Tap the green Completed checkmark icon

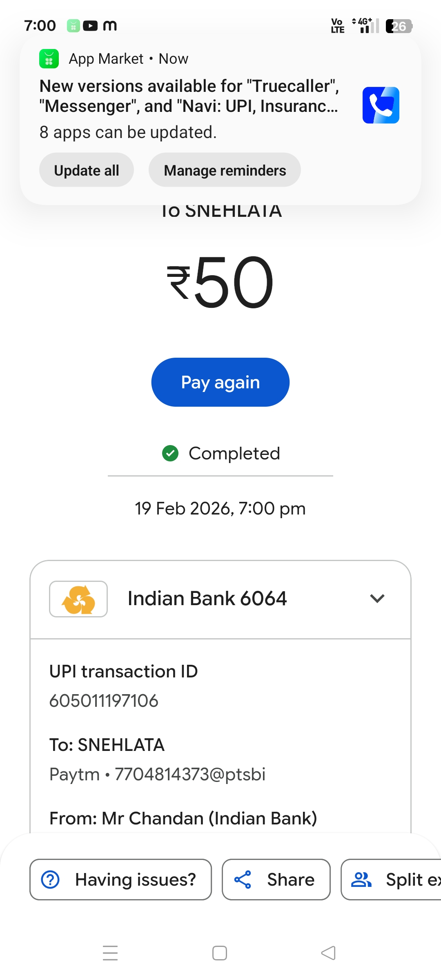tap(170, 453)
